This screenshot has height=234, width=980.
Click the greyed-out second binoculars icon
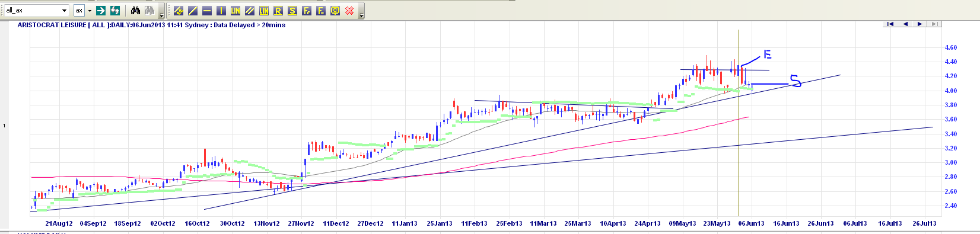149,11
